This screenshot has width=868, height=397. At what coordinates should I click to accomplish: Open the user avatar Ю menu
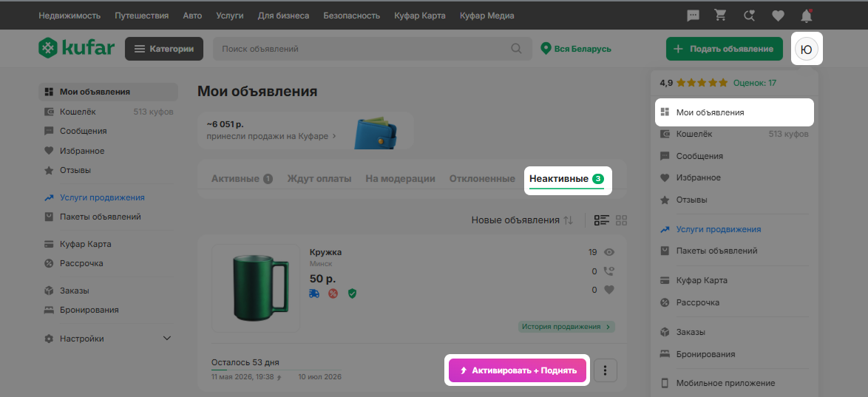point(807,50)
